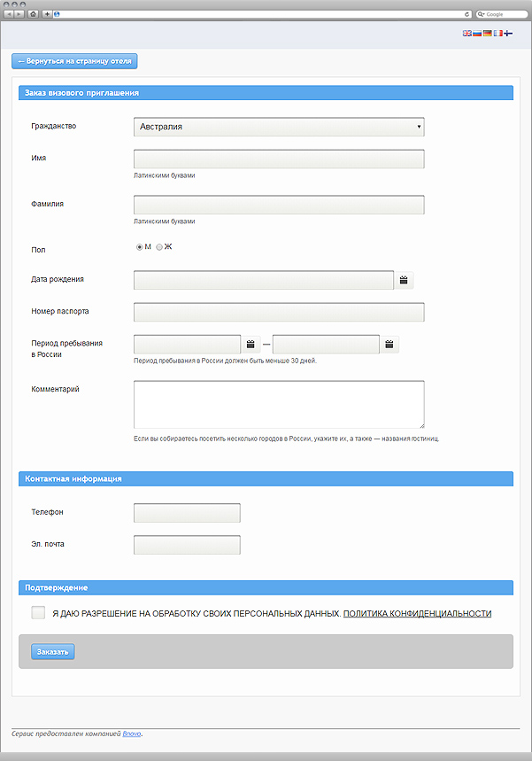Switch language using the French flag
Viewport: 532px width, 761px height.
click(x=497, y=33)
